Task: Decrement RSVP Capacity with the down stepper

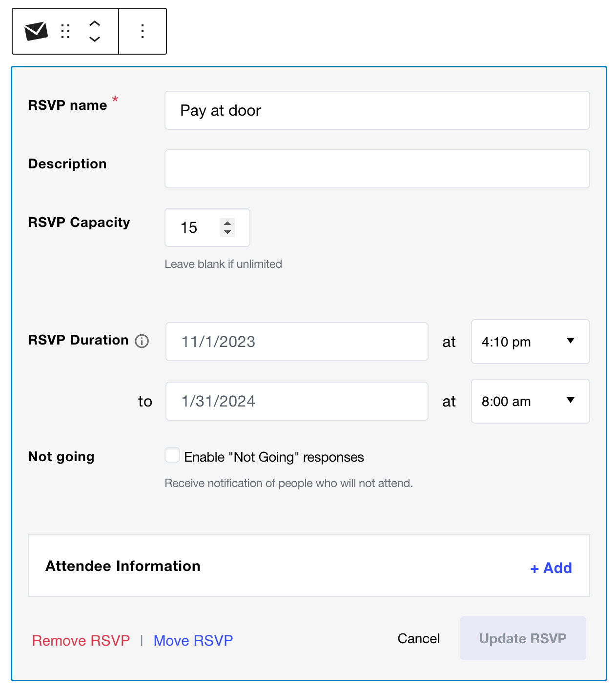Action: pyautogui.click(x=227, y=233)
